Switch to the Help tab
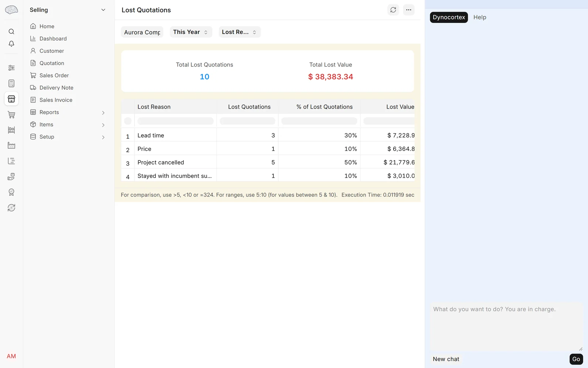 point(480,17)
